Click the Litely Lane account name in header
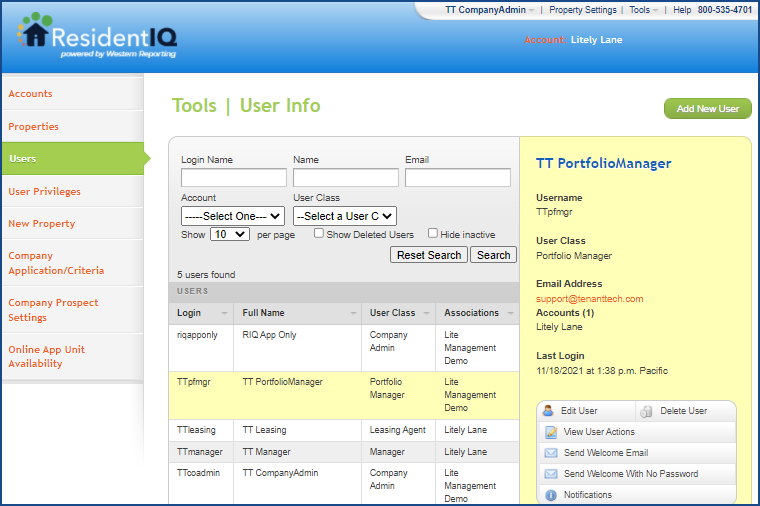760x506 pixels. (596, 40)
